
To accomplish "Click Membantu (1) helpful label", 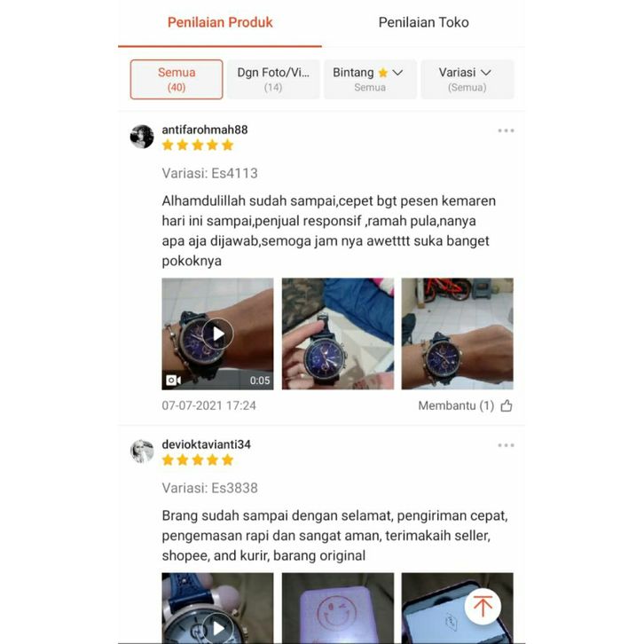I will [456, 405].
